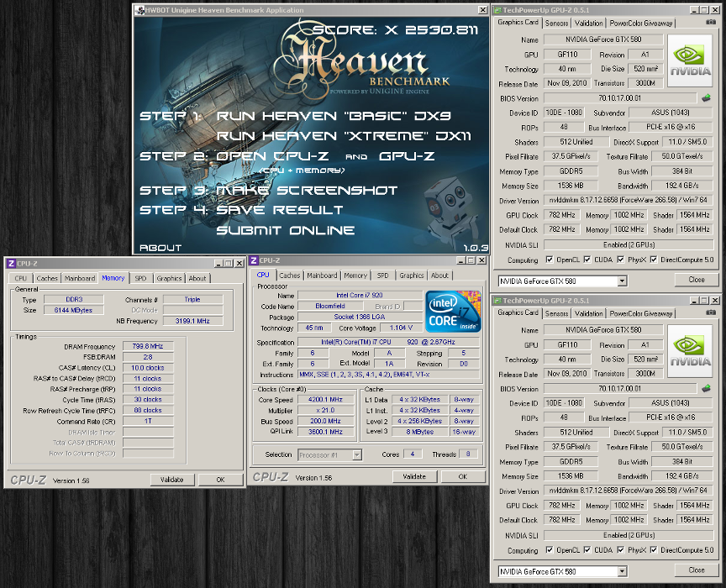Click OK button in CPU-Z Memory window
The image size is (726, 588).
click(x=220, y=480)
